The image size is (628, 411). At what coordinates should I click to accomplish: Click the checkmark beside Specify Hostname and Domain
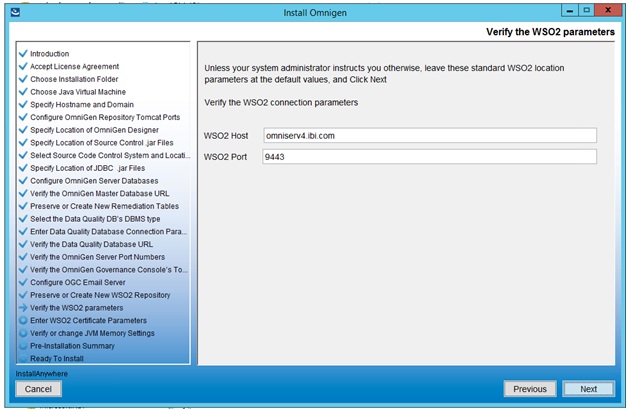pyautogui.click(x=23, y=104)
